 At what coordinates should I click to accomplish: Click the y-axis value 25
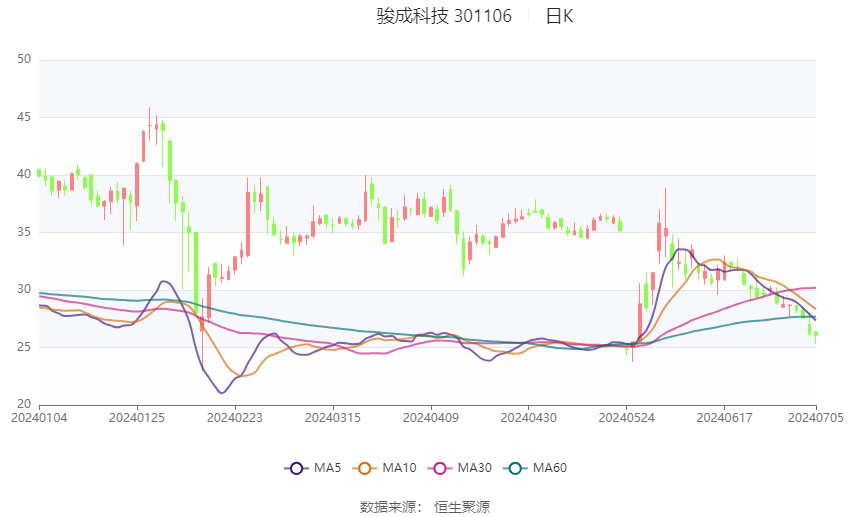pos(24,347)
